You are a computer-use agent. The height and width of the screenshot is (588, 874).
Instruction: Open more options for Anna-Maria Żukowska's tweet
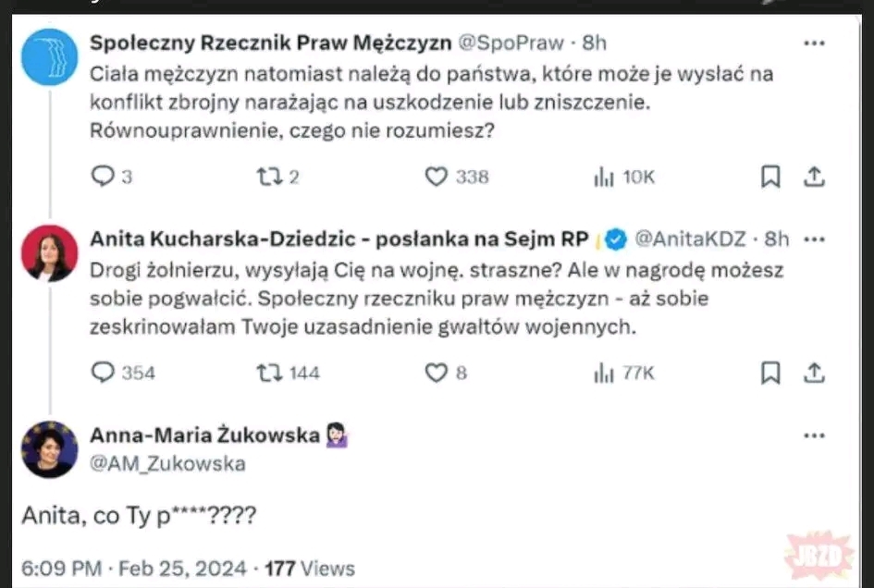click(x=814, y=435)
